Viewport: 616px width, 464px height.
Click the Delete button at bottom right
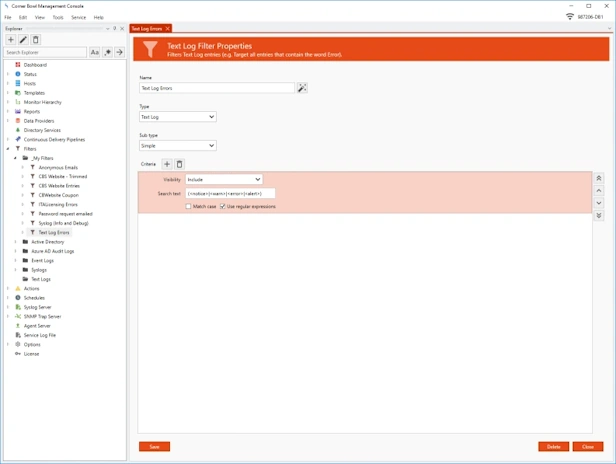click(553, 447)
